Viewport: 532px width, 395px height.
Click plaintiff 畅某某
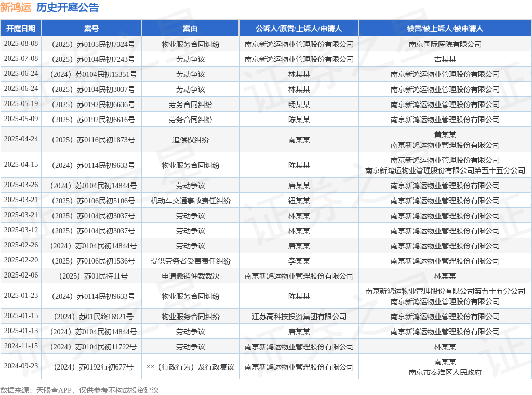coord(299,104)
